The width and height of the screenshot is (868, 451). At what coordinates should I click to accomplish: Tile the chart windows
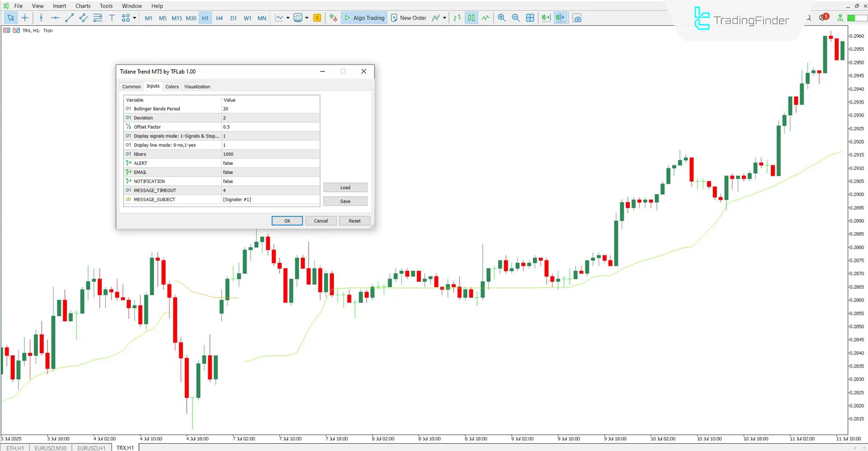point(530,18)
